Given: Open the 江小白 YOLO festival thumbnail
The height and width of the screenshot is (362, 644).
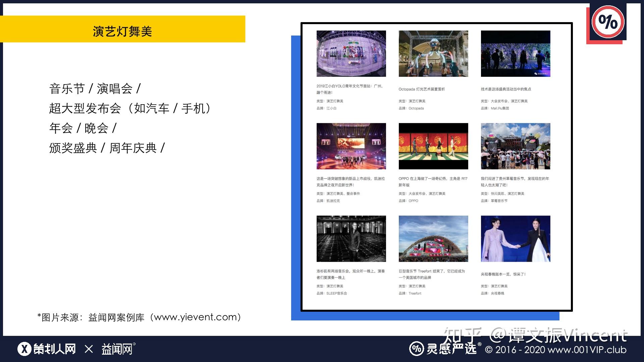Looking at the screenshot, I should coord(351,54).
